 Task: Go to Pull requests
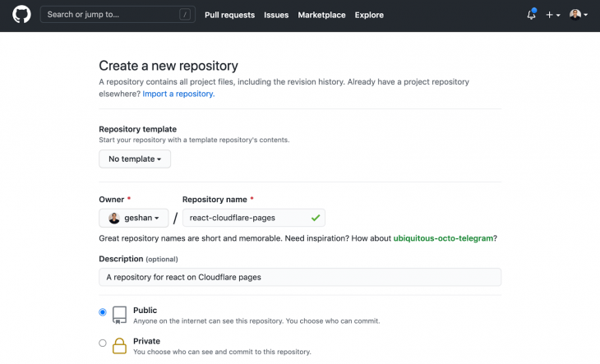click(x=229, y=15)
